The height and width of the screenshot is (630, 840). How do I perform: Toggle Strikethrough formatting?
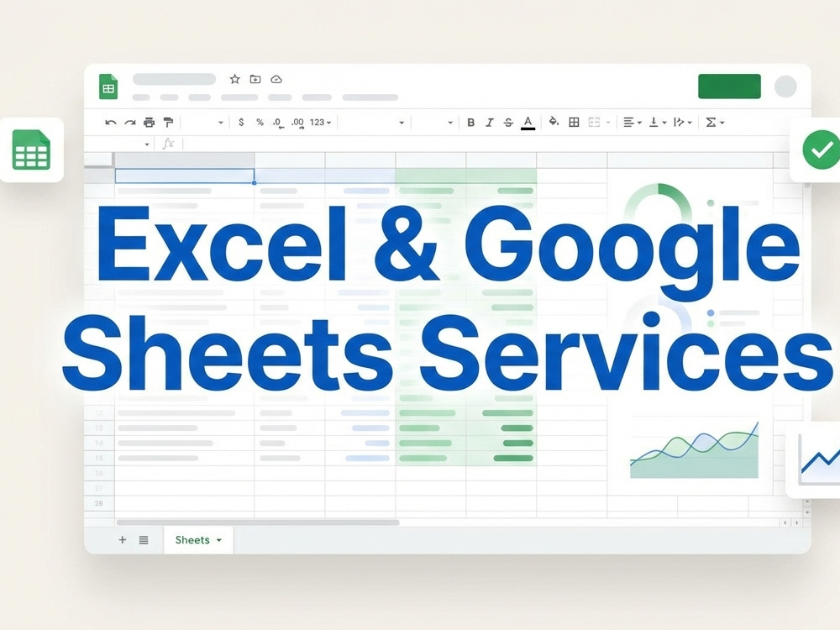(x=508, y=123)
